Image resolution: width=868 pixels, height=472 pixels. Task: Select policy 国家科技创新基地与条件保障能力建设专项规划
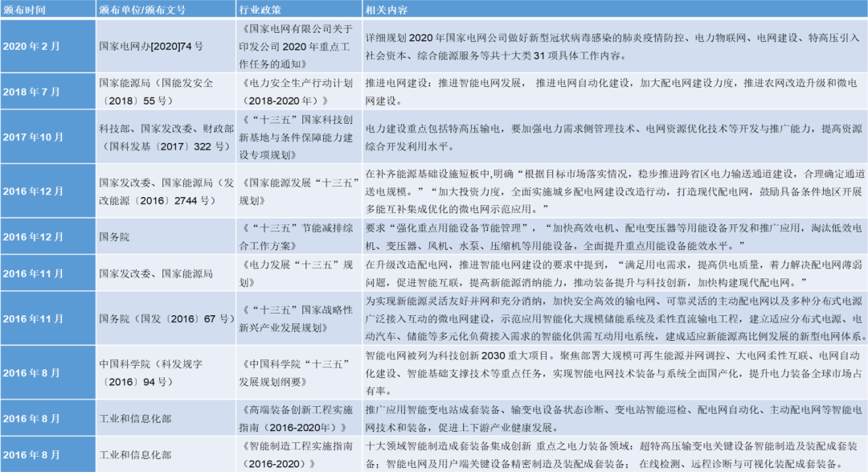(299, 137)
